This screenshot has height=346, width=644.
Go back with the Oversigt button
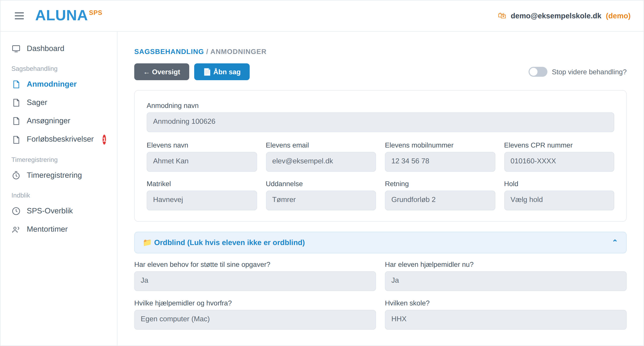click(x=161, y=72)
